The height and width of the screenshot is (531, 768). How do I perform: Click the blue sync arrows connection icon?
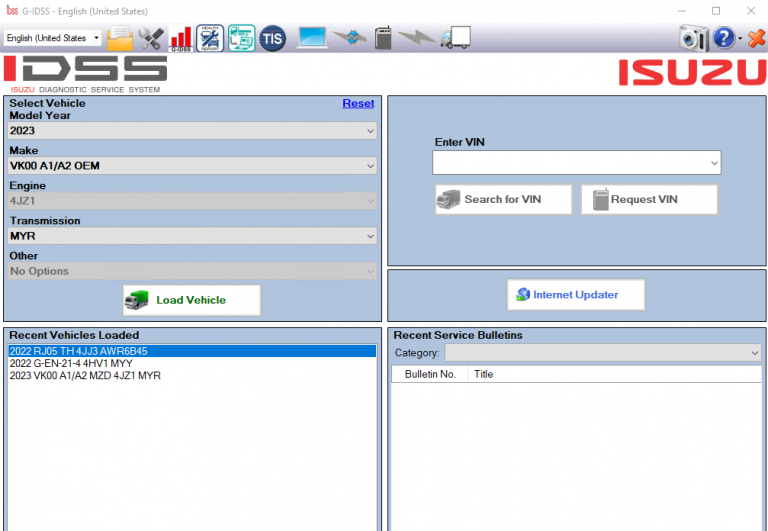[350, 37]
